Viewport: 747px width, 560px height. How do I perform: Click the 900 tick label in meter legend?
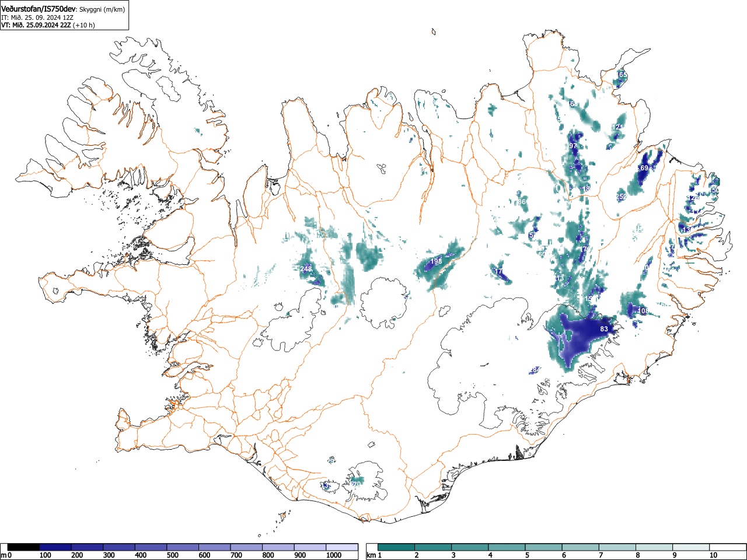point(299,555)
